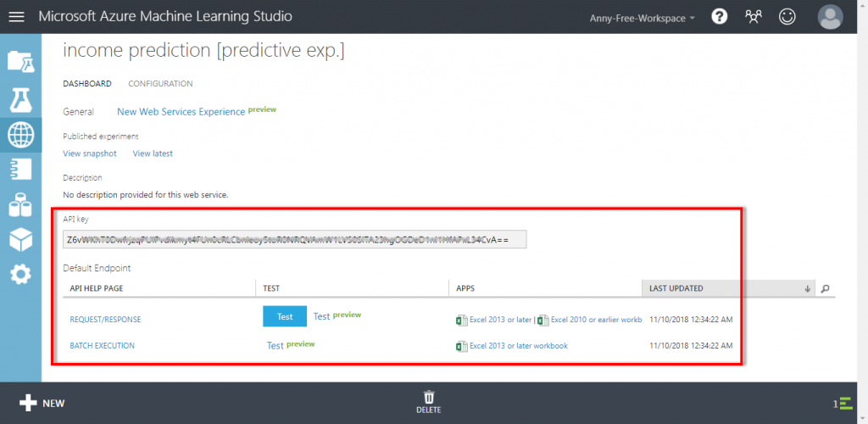The width and height of the screenshot is (868, 424).
Task: Click the APPS column header
Action: [465, 288]
